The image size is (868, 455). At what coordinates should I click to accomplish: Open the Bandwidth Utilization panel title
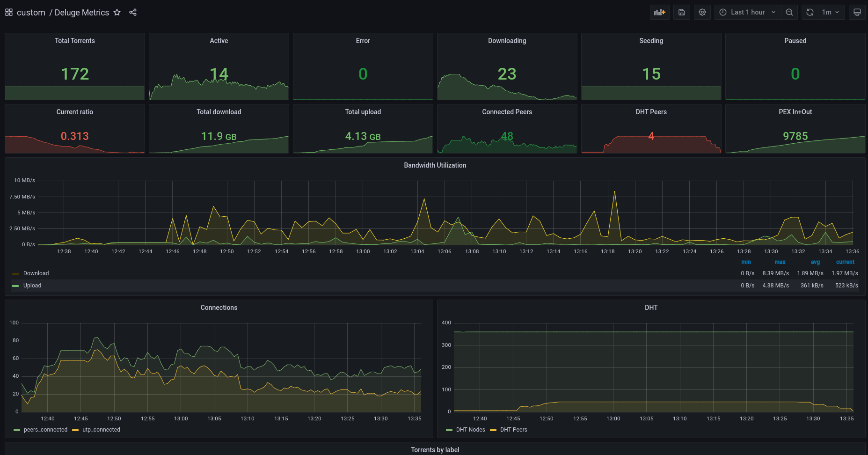pos(435,165)
